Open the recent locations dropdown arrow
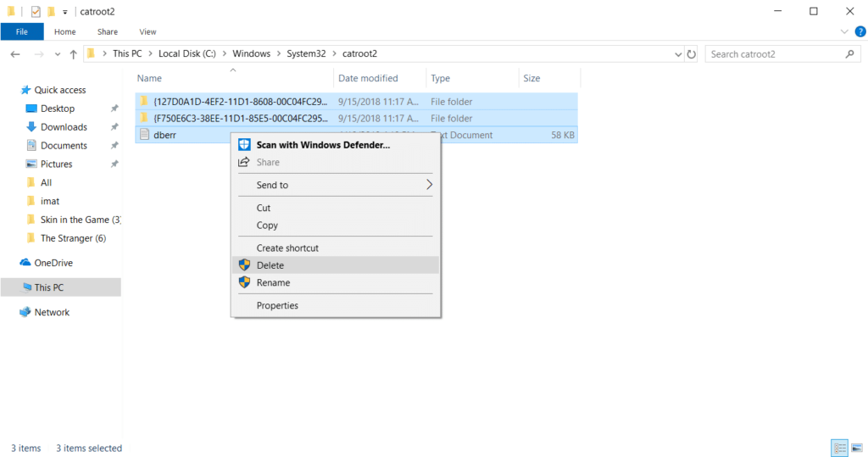Image resolution: width=868 pixels, height=457 pixels. [58, 54]
